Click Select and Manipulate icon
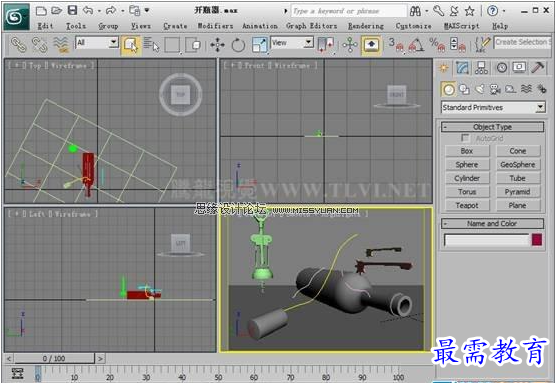The width and height of the screenshot is (555, 383). [350, 45]
